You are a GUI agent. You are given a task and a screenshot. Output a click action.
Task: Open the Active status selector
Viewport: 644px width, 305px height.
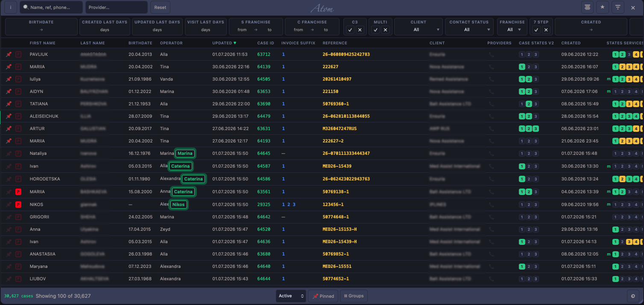coord(291,296)
